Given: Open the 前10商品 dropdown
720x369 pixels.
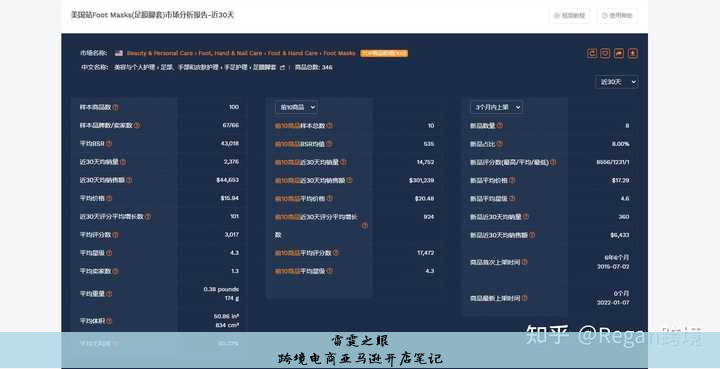Looking at the screenshot, I should point(296,107).
